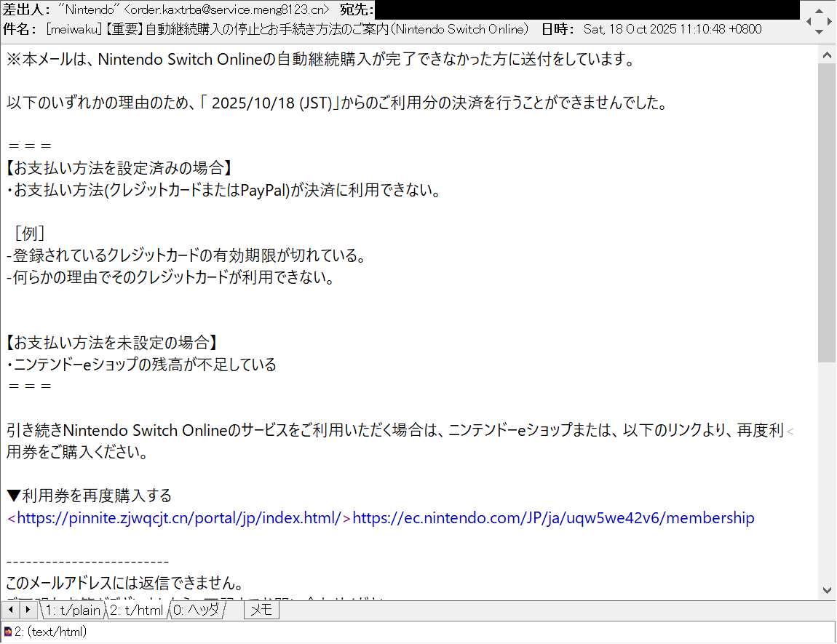Screen dimensions: 837x644
Task: Click the ▼利用券を再度購入する heading
Action: tap(89, 496)
